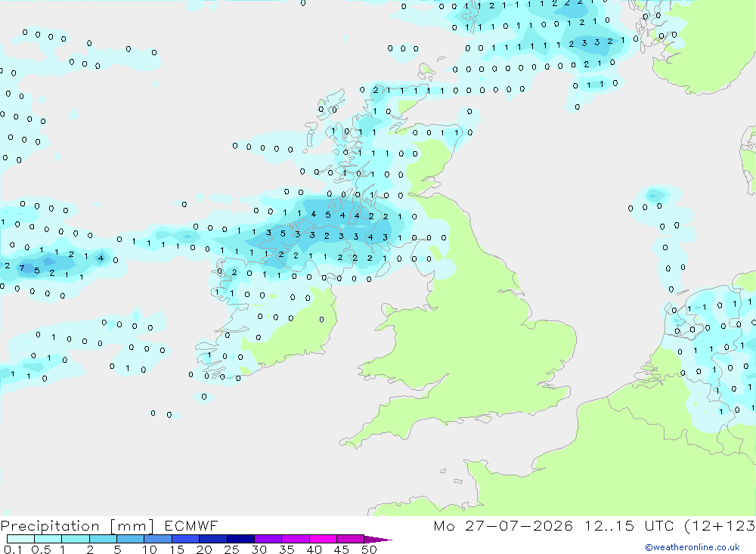Click the legend tick label '15'
The height and width of the screenshot is (554, 756).
[176, 549]
